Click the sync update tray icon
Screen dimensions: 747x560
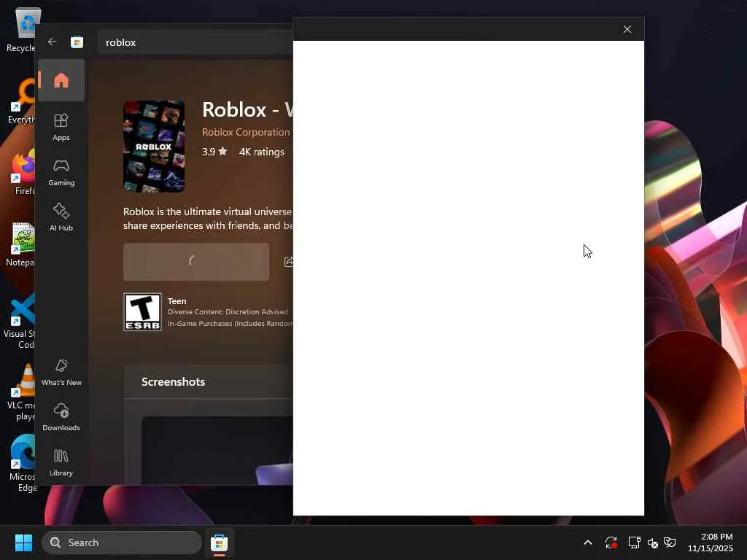[x=611, y=542]
